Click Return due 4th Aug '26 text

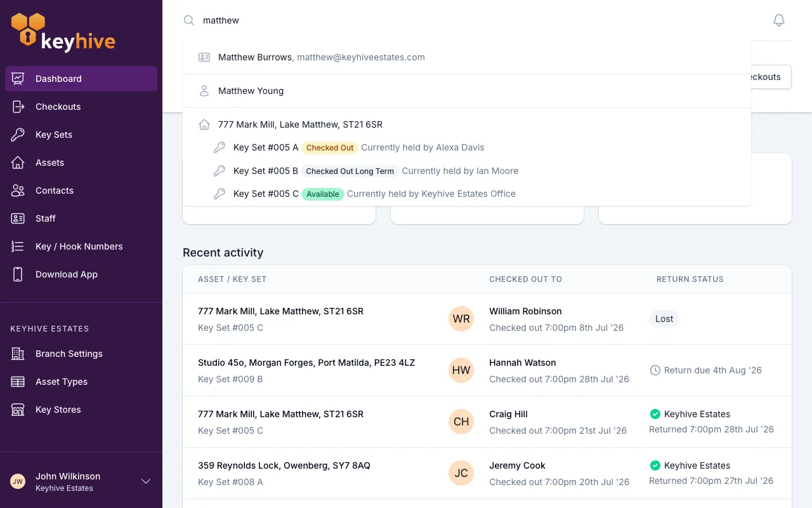(713, 370)
